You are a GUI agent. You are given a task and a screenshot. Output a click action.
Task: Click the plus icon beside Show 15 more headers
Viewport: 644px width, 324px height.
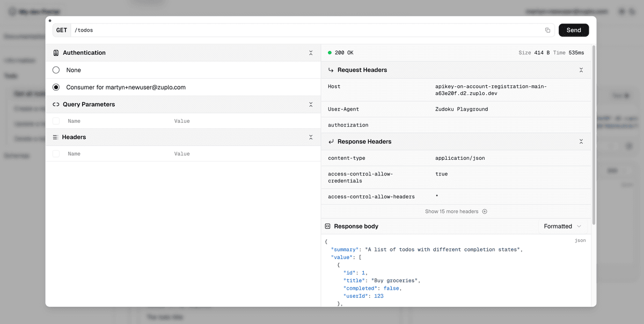(485, 211)
